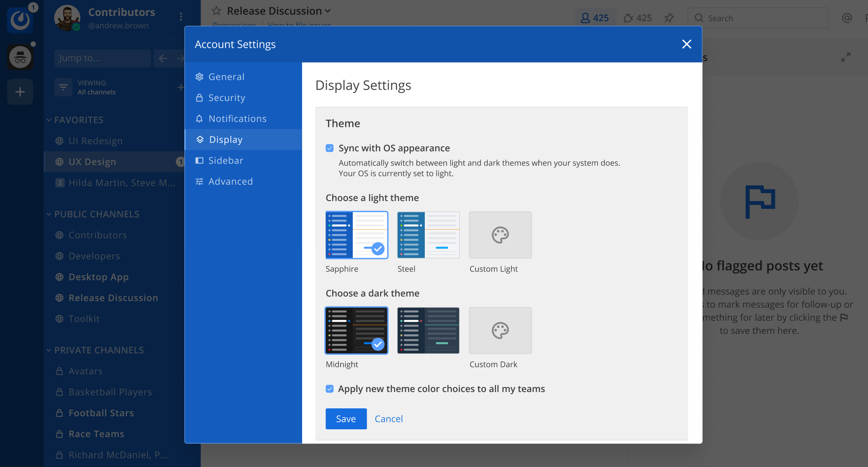Open Release Discussion channel header dropdown
This screenshot has width=868, height=467.
[x=328, y=11]
